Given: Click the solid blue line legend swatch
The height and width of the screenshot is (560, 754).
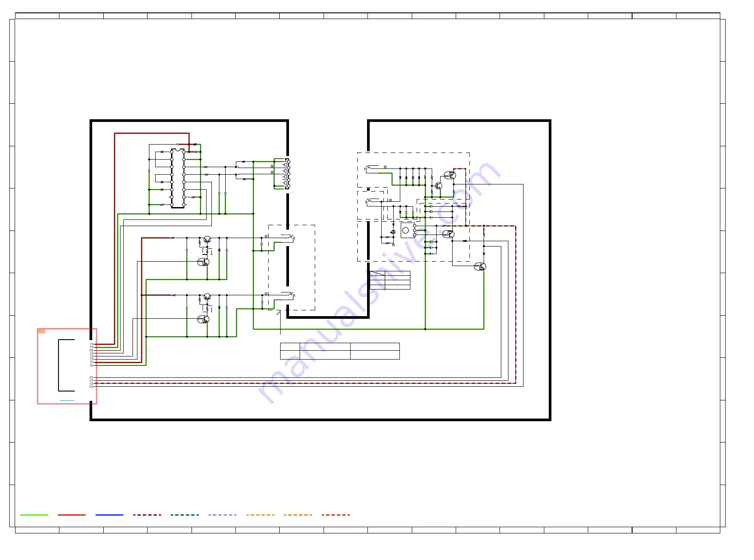Looking at the screenshot, I should click(109, 515).
